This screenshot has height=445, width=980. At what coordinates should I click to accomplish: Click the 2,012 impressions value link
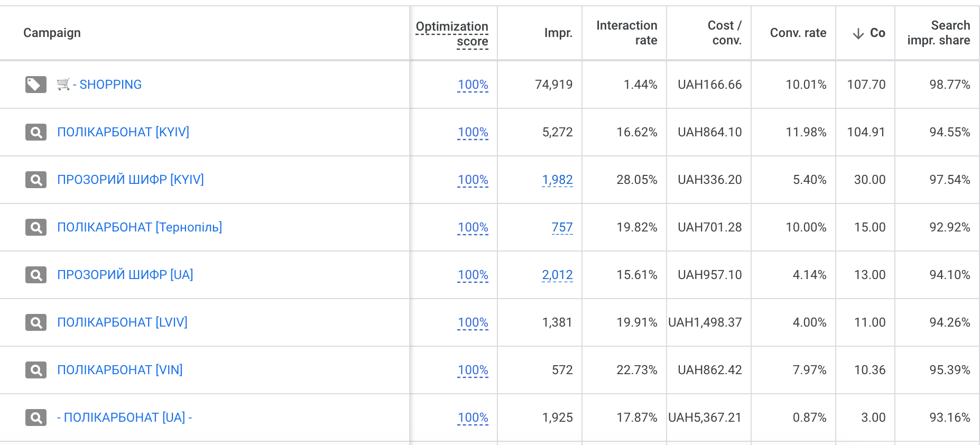tap(558, 275)
